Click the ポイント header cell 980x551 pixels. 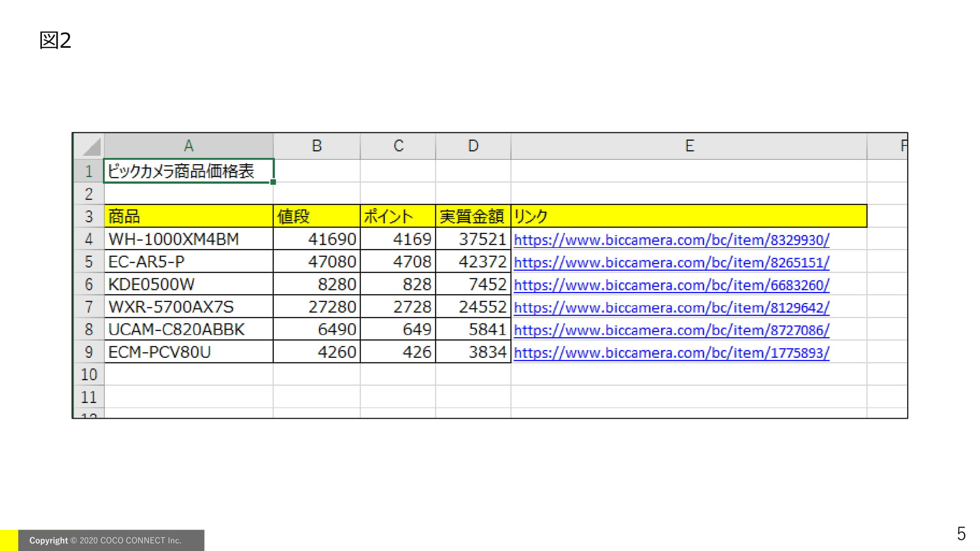[x=398, y=216]
